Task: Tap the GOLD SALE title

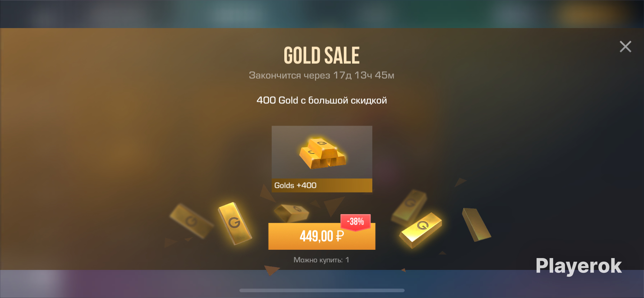Action: (x=322, y=55)
